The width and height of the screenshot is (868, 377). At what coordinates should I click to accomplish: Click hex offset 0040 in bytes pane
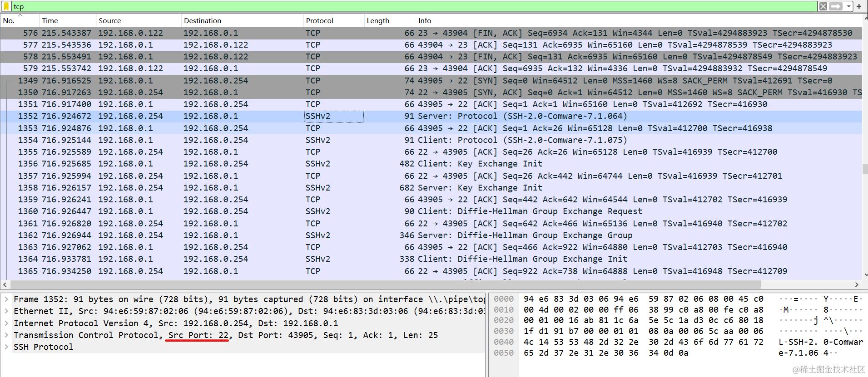pyautogui.click(x=504, y=342)
